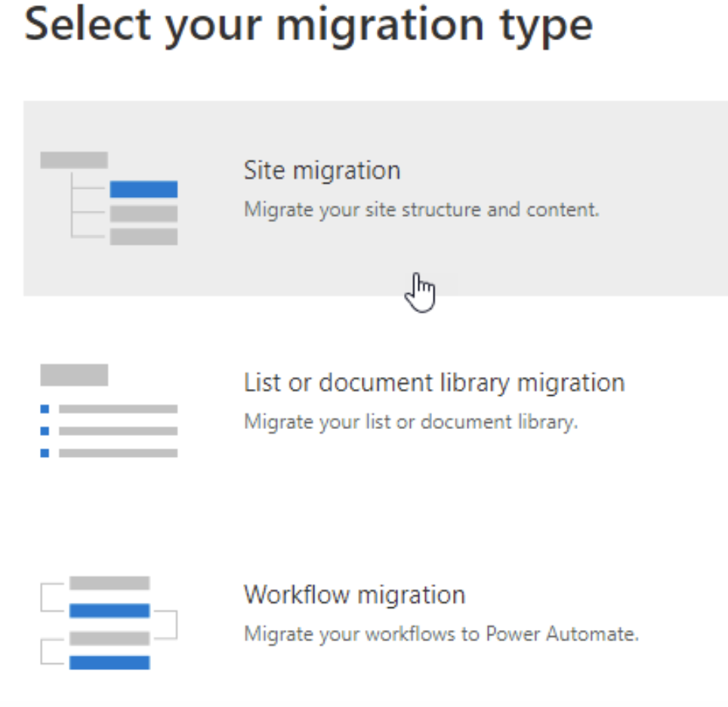Click 'Migrate your site structure and content.' text

coord(421,210)
